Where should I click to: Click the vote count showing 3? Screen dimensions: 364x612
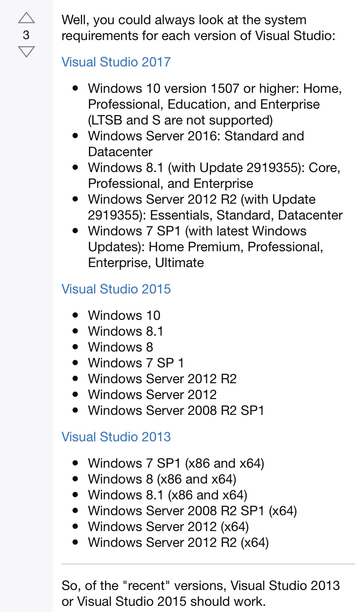[x=26, y=35]
